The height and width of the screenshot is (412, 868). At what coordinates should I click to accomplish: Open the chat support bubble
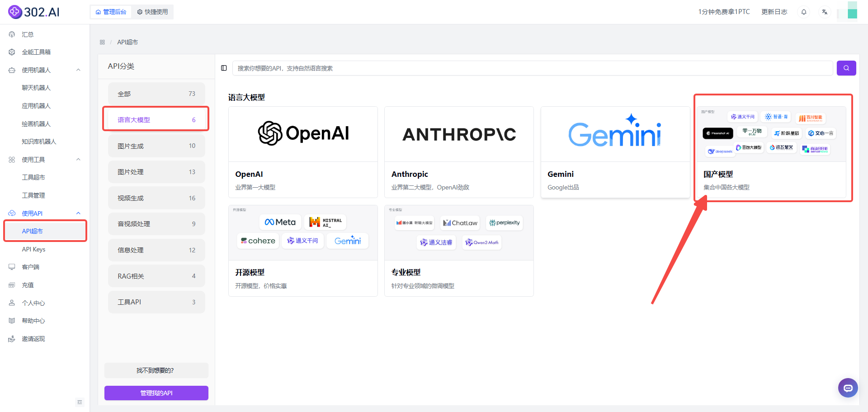[x=848, y=388]
